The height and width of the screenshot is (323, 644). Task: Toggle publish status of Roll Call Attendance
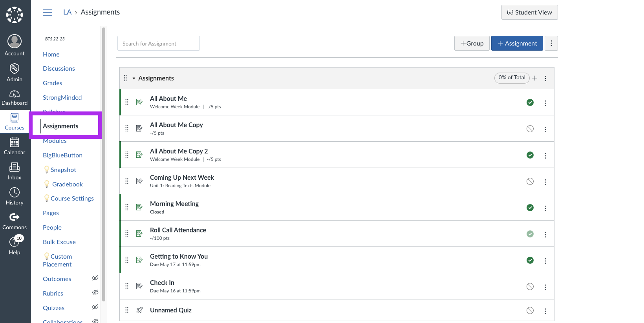tap(530, 234)
